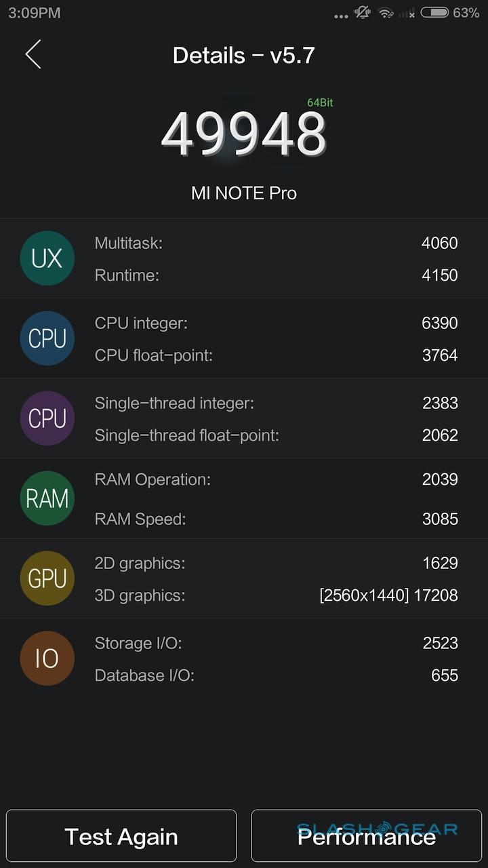Viewport: 488px width, 868px height.
Task: Tap the green RAM category icon
Action: (x=47, y=498)
